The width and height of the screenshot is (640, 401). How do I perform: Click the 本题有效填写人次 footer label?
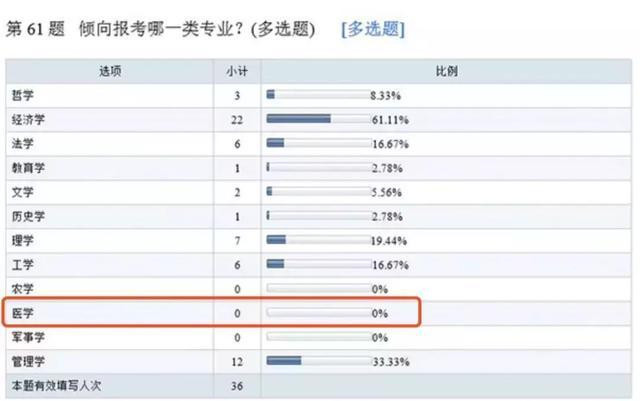tap(56, 385)
